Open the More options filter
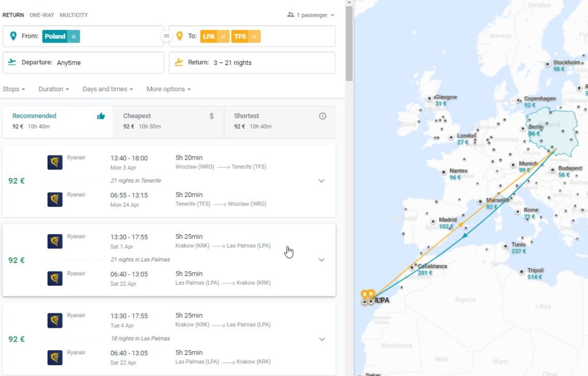This screenshot has height=376, width=588. (x=168, y=89)
